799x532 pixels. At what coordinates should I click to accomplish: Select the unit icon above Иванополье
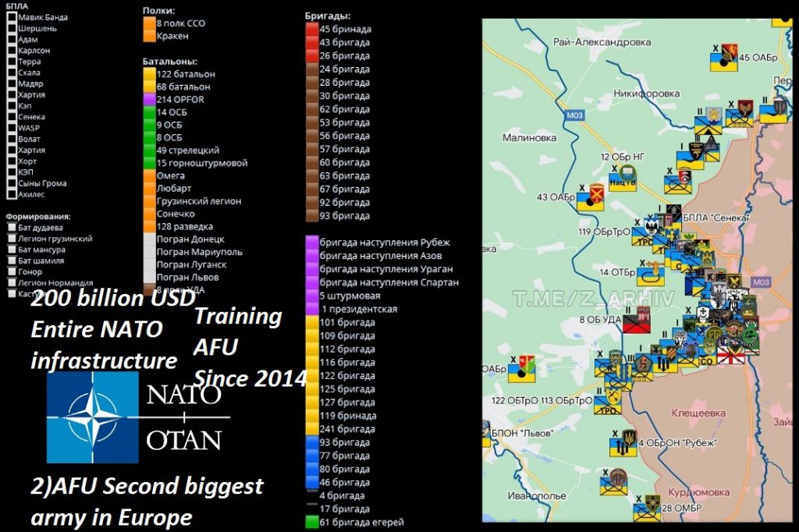point(613,482)
